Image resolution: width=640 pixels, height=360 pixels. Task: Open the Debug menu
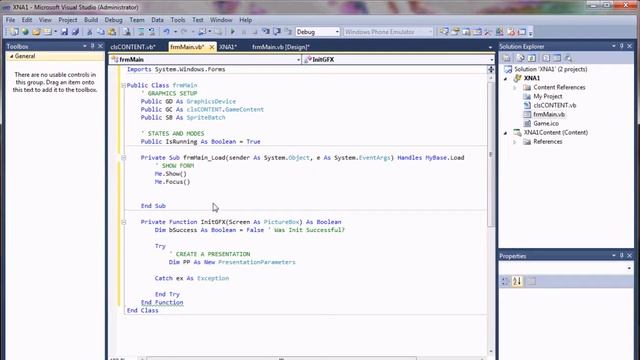coord(113,20)
